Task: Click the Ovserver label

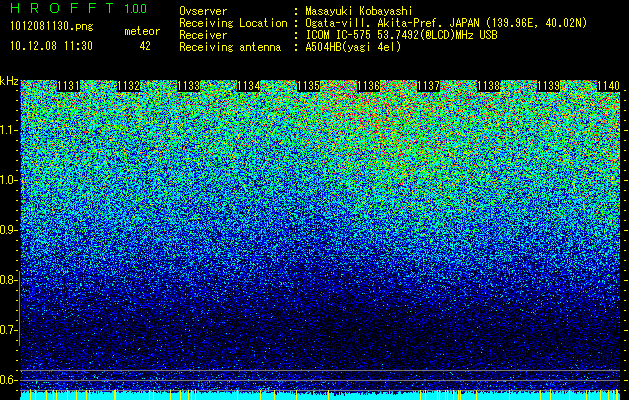Action: (203, 12)
